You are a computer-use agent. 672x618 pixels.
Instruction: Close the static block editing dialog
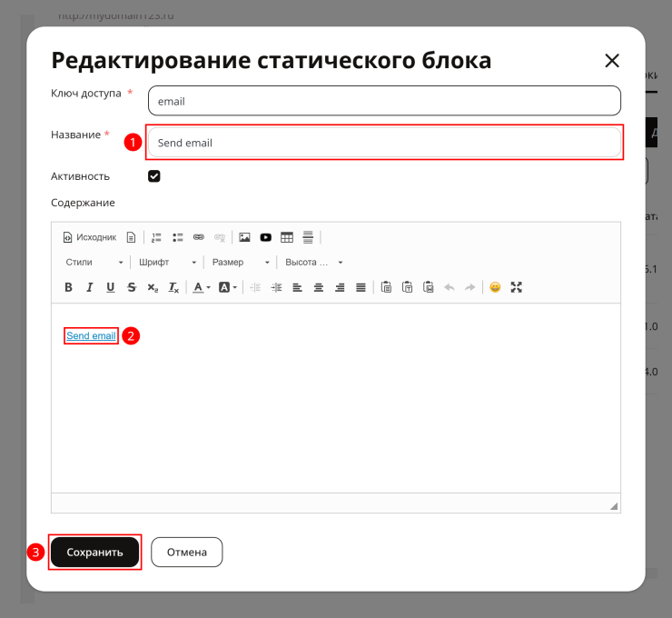612,61
